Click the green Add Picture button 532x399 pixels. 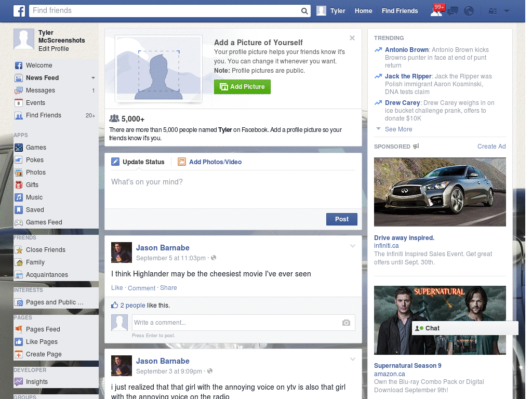(242, 87)
